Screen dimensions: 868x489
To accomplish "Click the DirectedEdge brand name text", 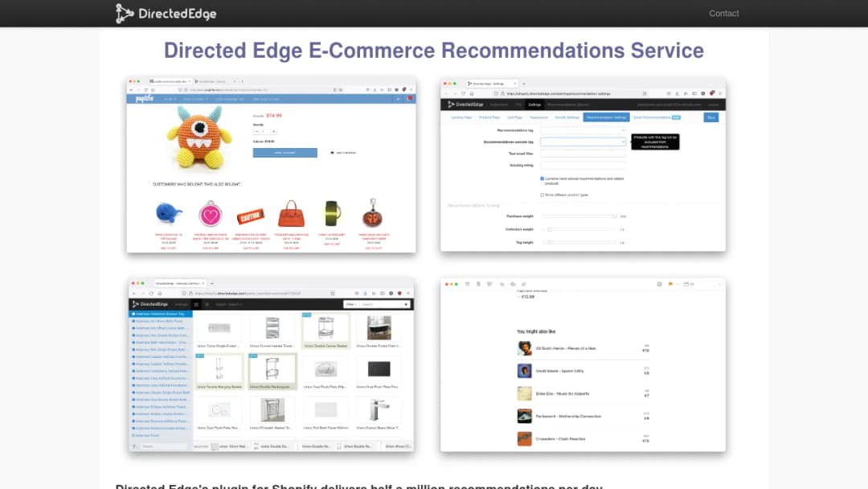I will 177,14.
